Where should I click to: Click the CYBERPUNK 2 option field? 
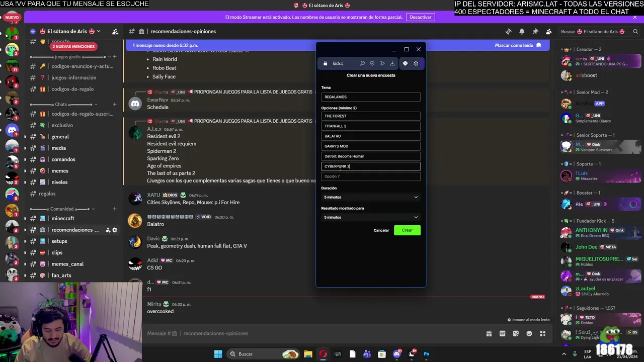click(x=371, y=166)
